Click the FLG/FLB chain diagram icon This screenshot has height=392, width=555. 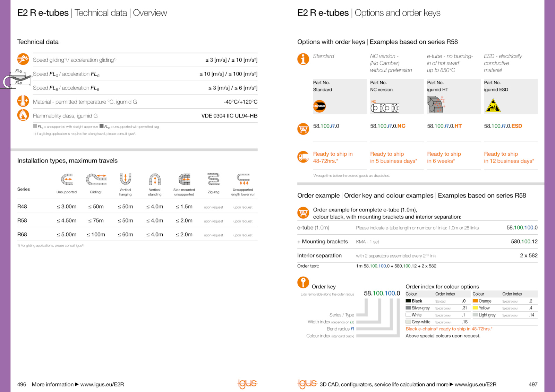pyautogui.click(x=16, y=79)
